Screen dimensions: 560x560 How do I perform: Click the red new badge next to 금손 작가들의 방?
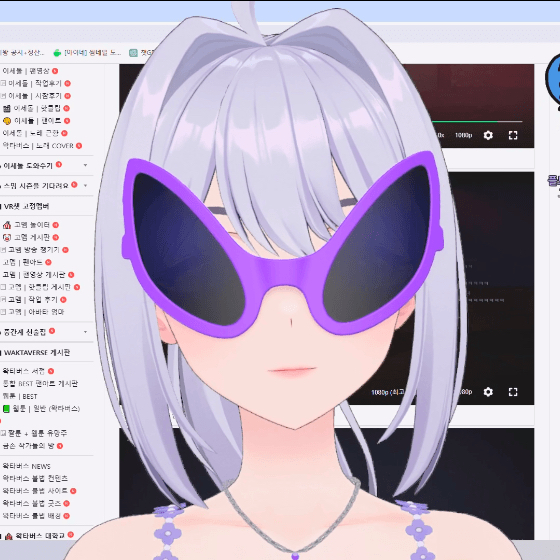(60, 446)
